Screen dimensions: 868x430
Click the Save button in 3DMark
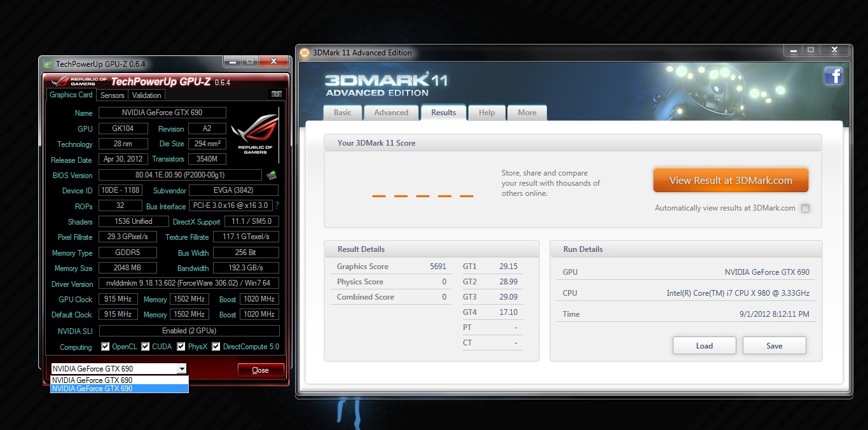tap(775, 345)
